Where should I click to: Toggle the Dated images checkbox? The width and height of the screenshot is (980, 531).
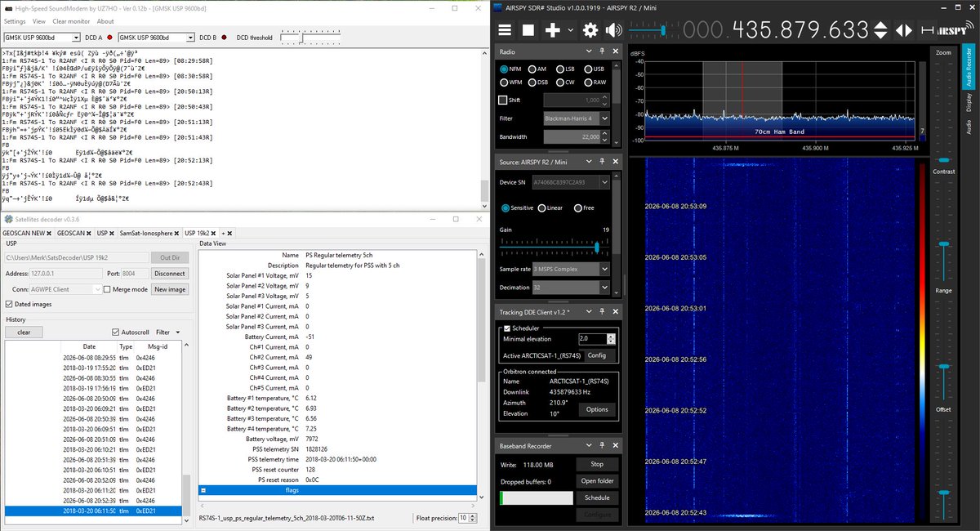click(9, 304)
